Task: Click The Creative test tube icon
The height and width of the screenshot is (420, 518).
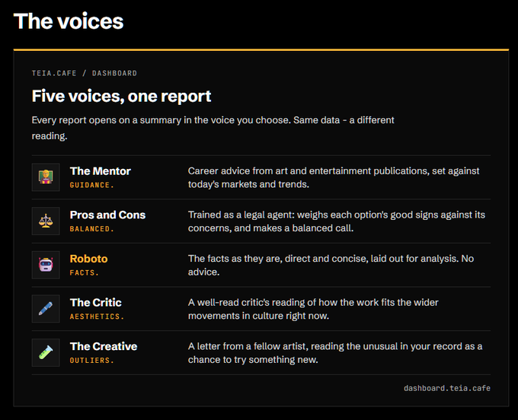Action: (x=46, y=353)
